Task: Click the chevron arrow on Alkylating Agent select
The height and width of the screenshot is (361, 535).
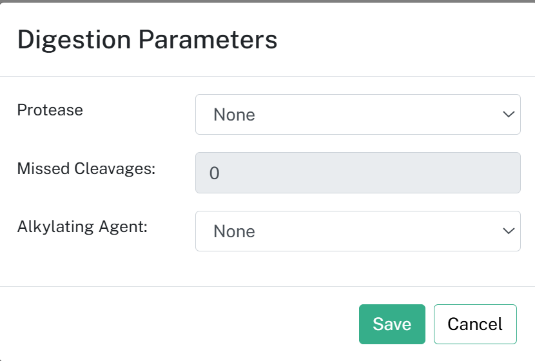Action: click(x=508, y=231)
